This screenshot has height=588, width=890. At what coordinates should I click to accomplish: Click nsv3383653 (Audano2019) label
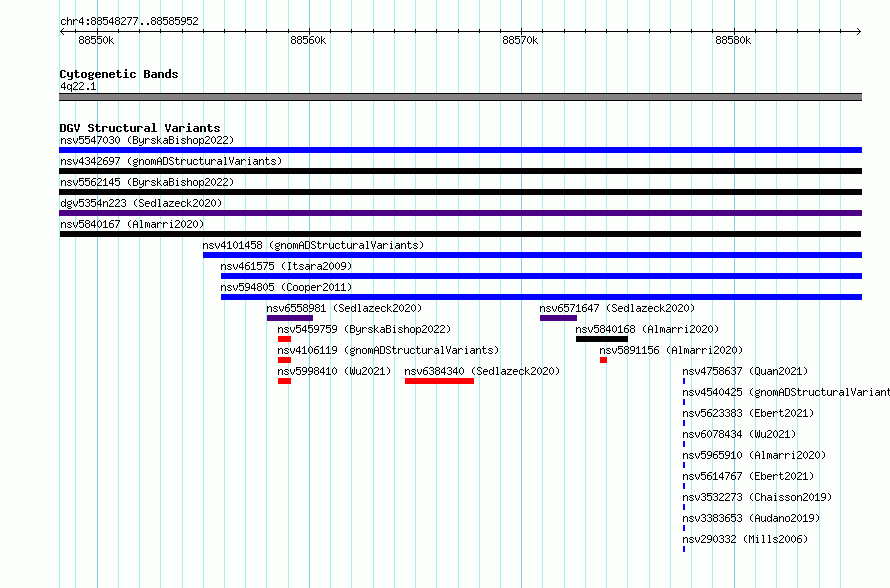point(751,518)
